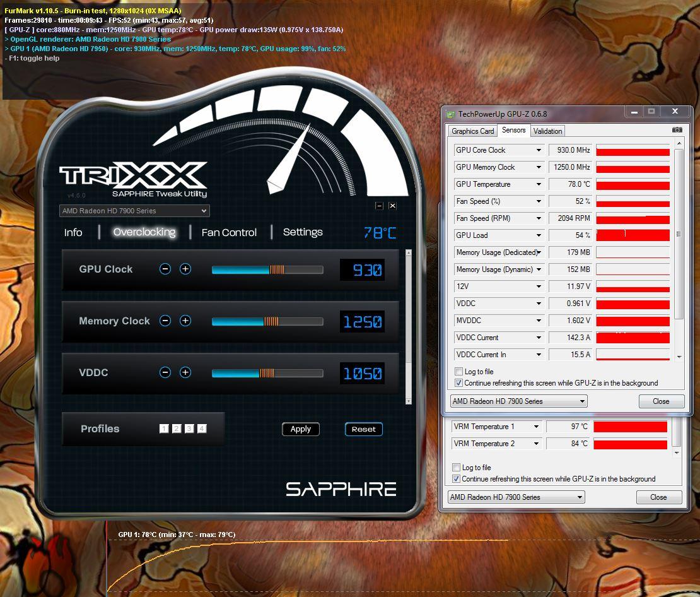700x597 pixels.
Task: Click the 142.3 A VDDC Current value
Action: 570,338
